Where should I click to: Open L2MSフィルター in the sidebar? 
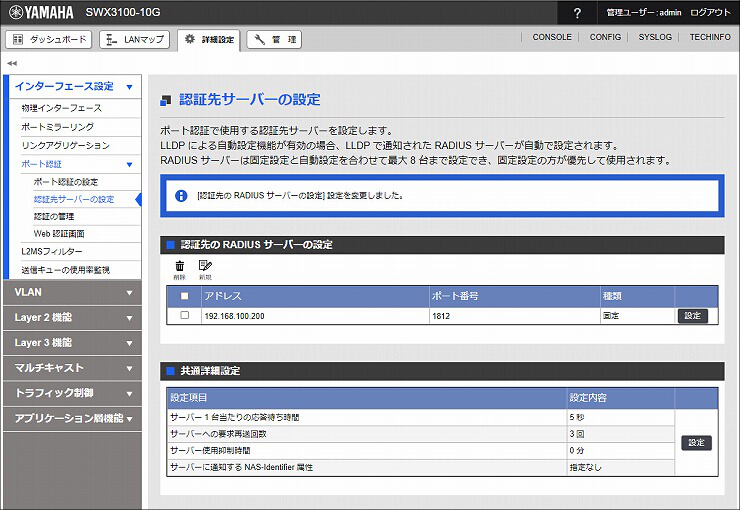point(51,251)
